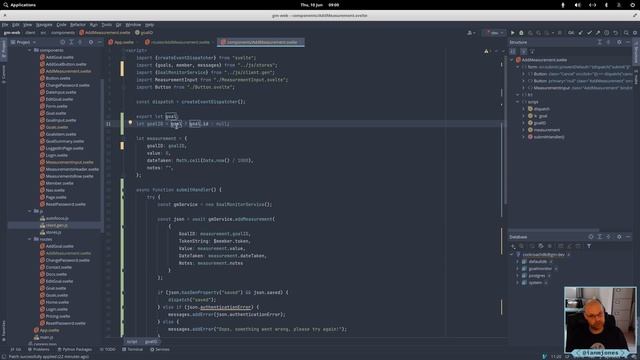The image size is (640, 360).
Task: Hide the Project panel with minus icon
Action: (99, 42)
